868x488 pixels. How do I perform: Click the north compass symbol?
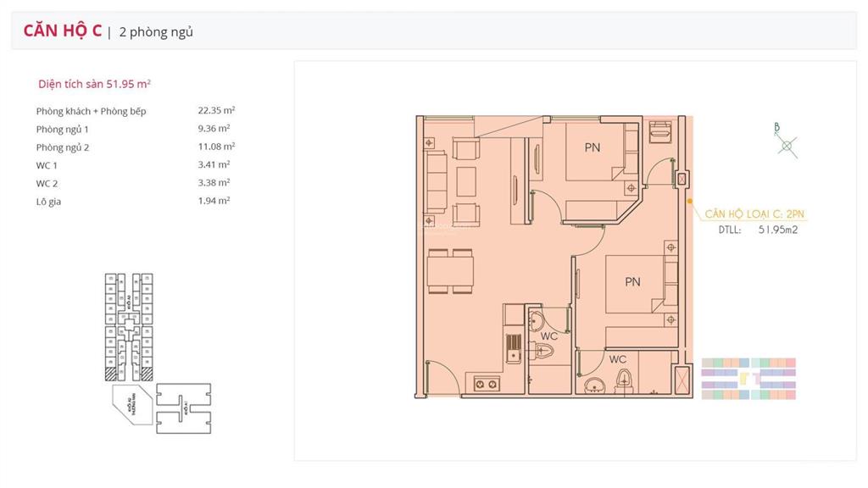click(787, 144)
